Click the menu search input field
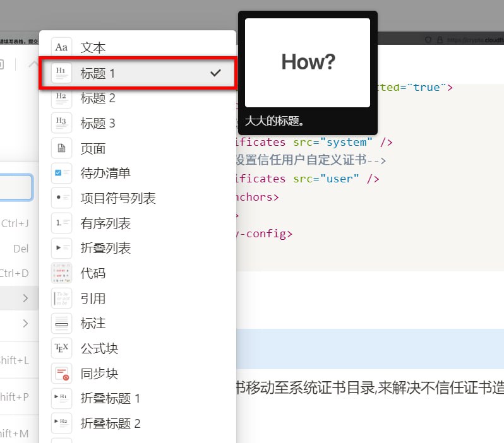The height and width of the screenshot is (443, 504). pyautogui.click(x=15, y=188)
